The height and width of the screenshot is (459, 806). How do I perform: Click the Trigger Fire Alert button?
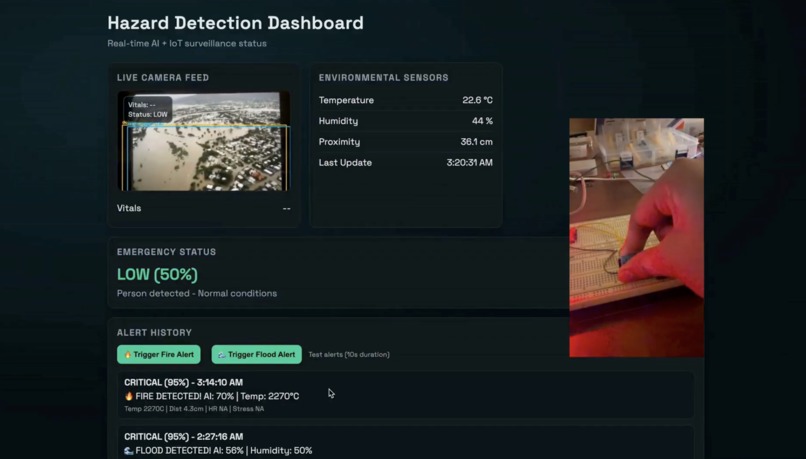pyautogui.click(x=159, y=355)
